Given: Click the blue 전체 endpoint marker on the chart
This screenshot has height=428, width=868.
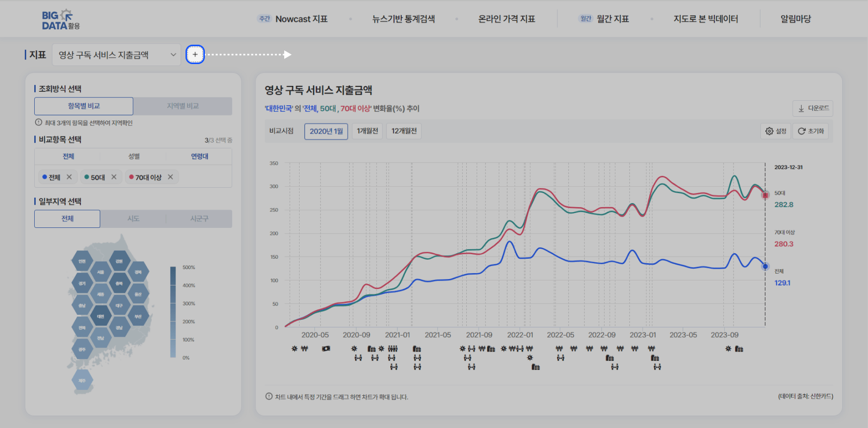Looking at the screenshot, I should [765, 267].
